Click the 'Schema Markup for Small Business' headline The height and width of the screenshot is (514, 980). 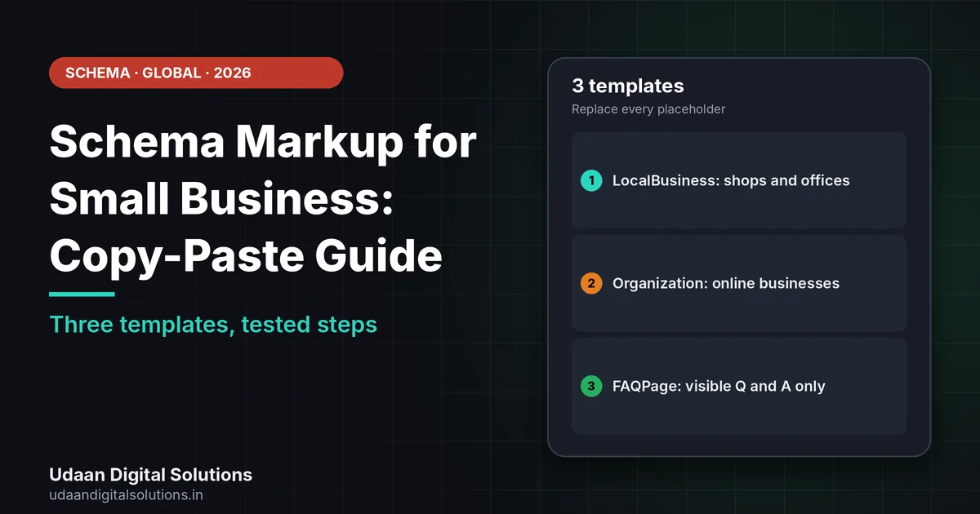[263, 200]
